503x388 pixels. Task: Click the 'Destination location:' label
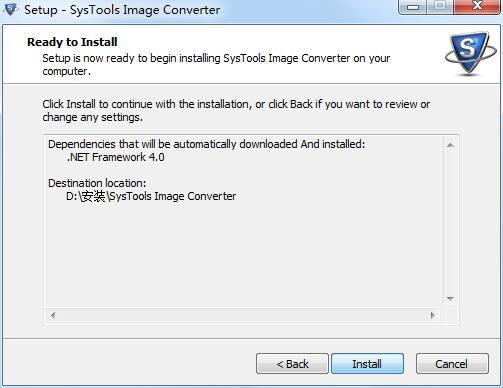(x=97, y=183)
